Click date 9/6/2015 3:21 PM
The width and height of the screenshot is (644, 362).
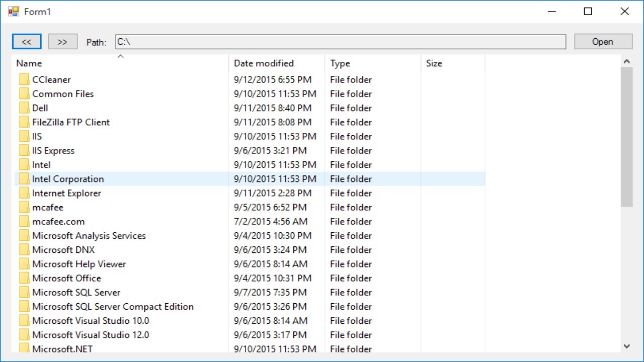pos(270,150)
